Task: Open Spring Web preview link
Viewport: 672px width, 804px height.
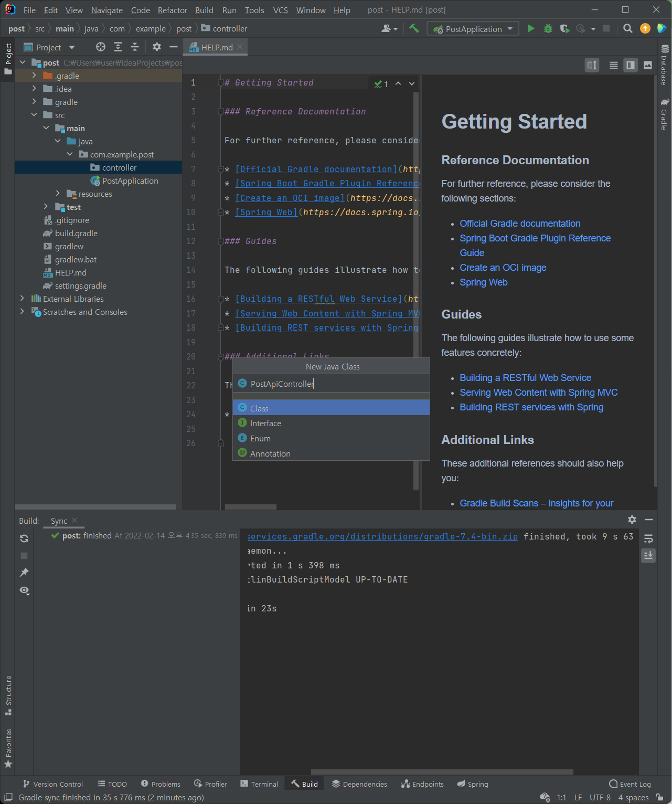Action: click(484, 282)
